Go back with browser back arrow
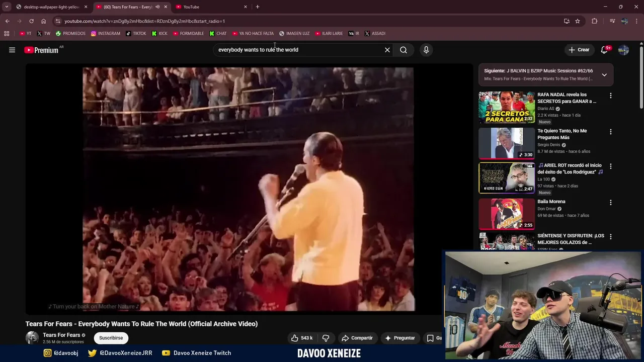Image resolution: width=644 pixels, height=362 pixels. [x=7, y=21]
